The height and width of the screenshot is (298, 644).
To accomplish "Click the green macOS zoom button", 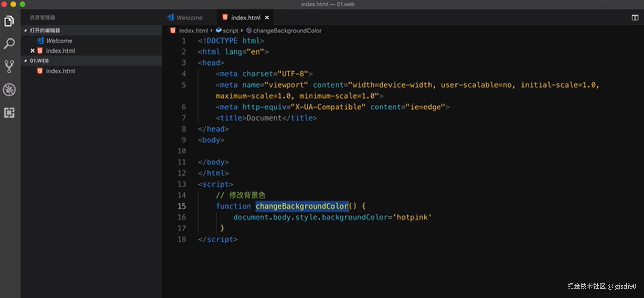I will pos(22,4).
